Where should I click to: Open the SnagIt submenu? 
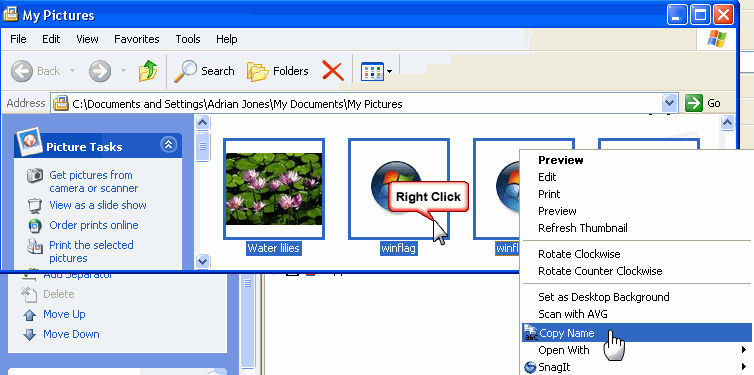[x=637, y=367]
